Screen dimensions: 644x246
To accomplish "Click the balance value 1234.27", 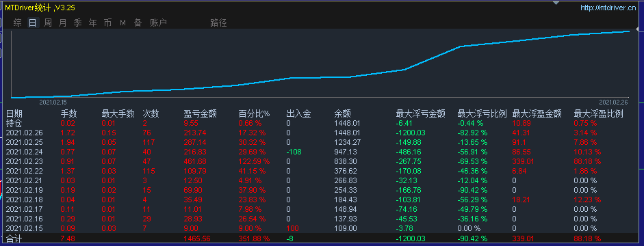I will 348,142.
